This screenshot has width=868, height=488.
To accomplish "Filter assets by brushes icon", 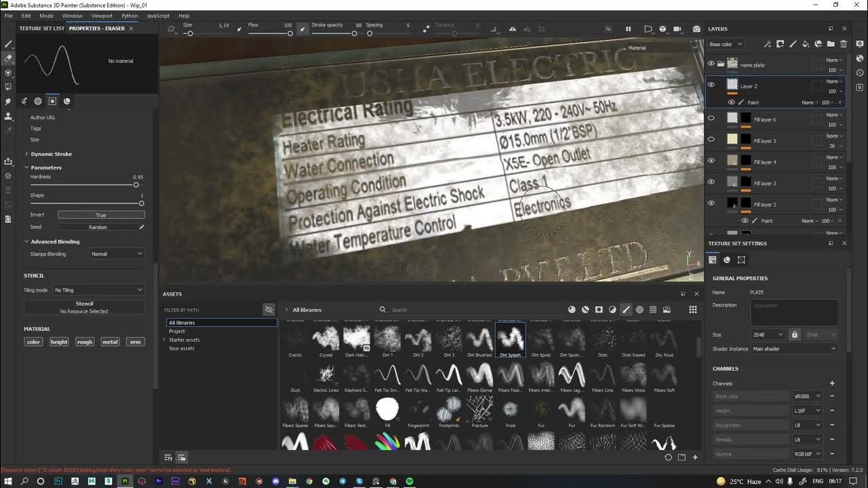I will click(626, 310).
